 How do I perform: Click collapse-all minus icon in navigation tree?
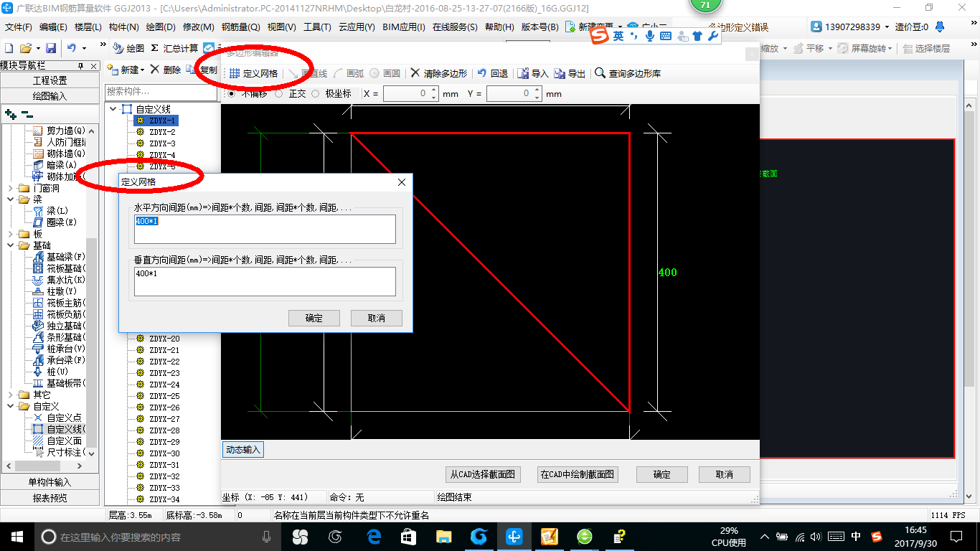pos(27,114)
